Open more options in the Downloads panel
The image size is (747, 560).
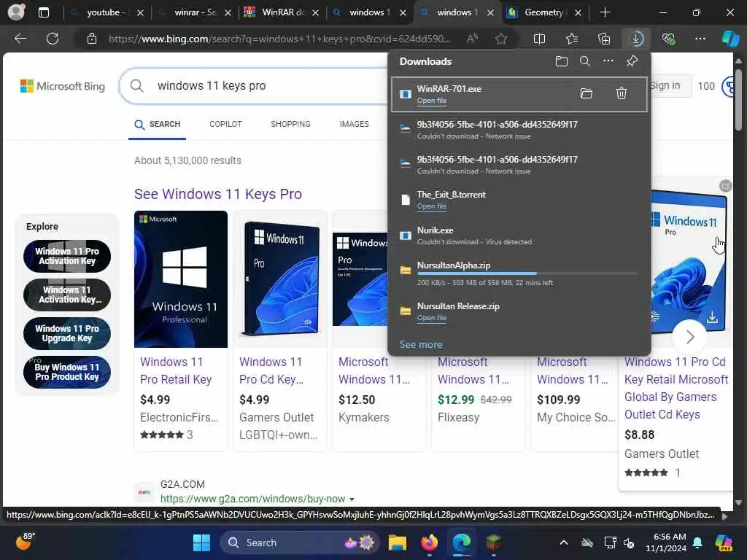pos(608,61)
